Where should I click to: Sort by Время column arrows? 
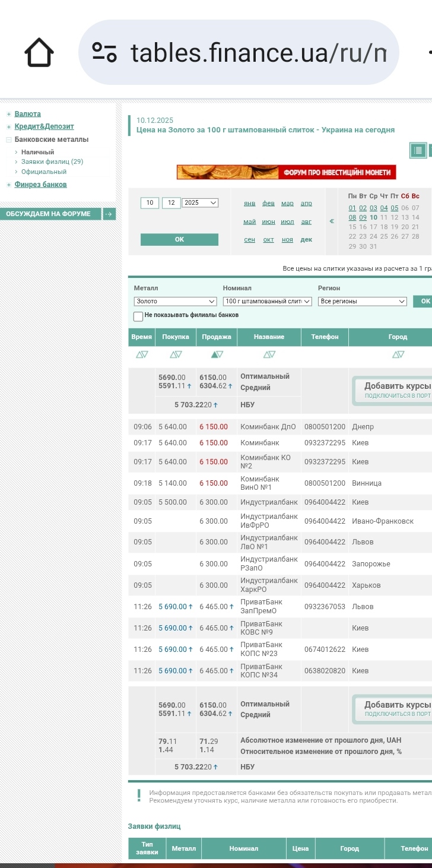click(x=142, y=354)
